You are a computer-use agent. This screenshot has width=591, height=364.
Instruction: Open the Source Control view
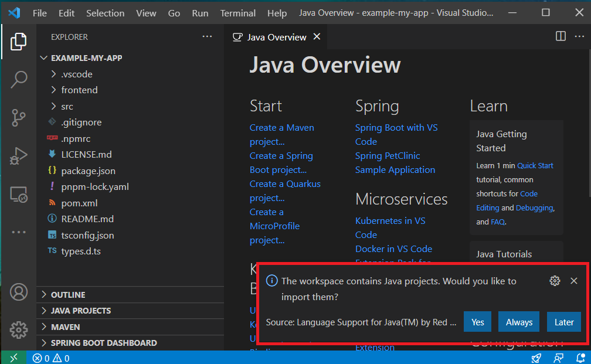(19, 117)
